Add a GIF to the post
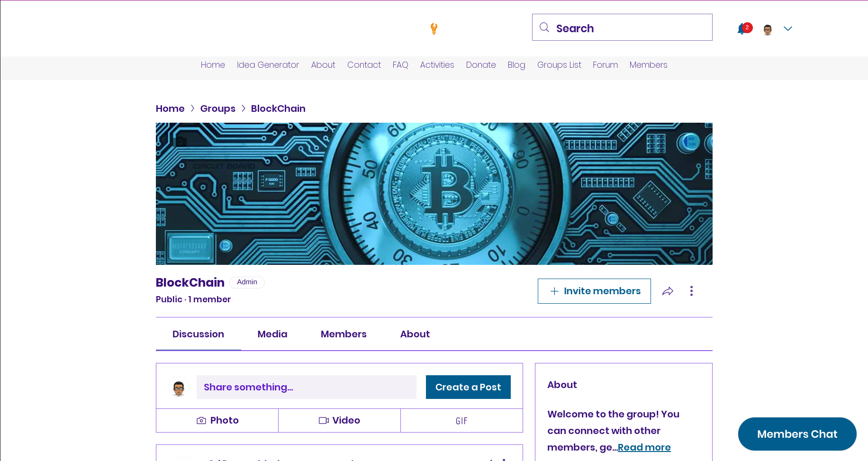The width and height of the screenshot is (868, 461). [x=461, y=420]
